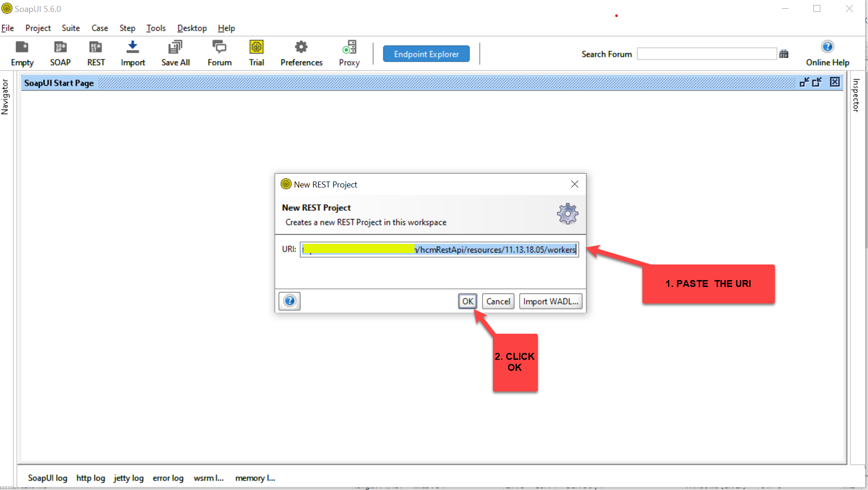The image size is (868, 490).
Task: Click the Import project icon
Action: 133,54
